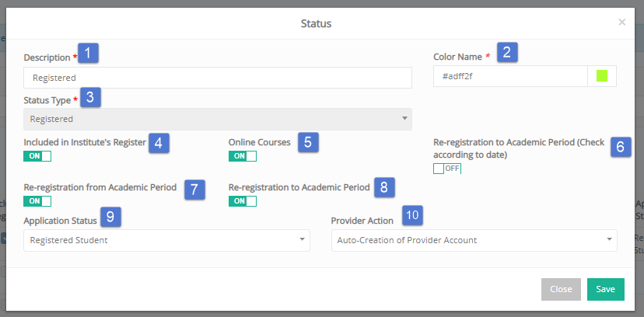Disable the Online Courses switch
644x317 pixels.
[x=243, y=156]
